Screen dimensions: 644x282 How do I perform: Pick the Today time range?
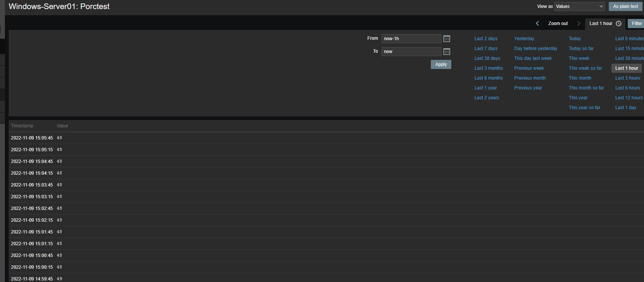575,39
